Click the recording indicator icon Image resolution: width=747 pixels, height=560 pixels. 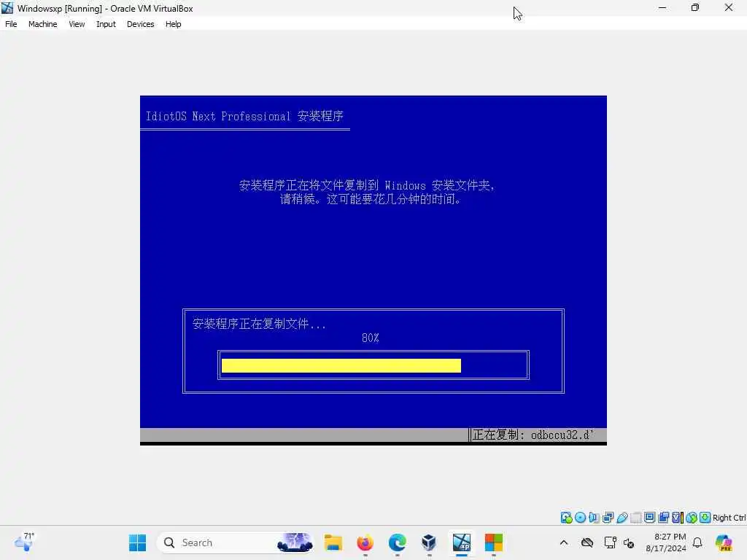click(x=664, y=518)
